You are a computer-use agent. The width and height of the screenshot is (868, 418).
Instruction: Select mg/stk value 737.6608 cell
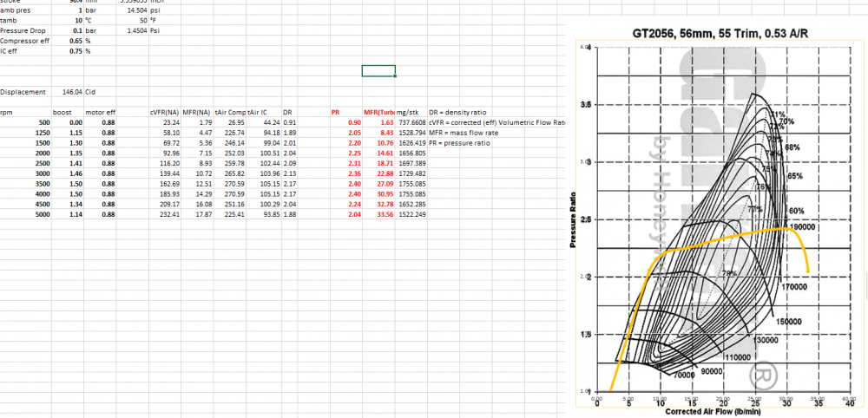pos(411,122)
